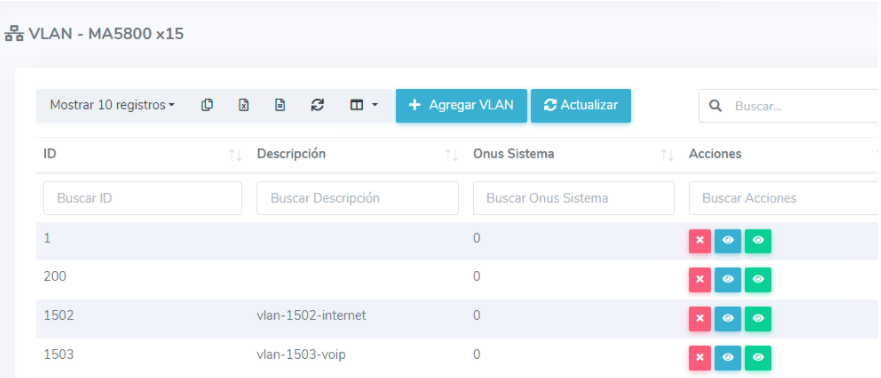Click blue eye button for VLAN 1
Screen dimensions: 881x378
coord(728,241)
